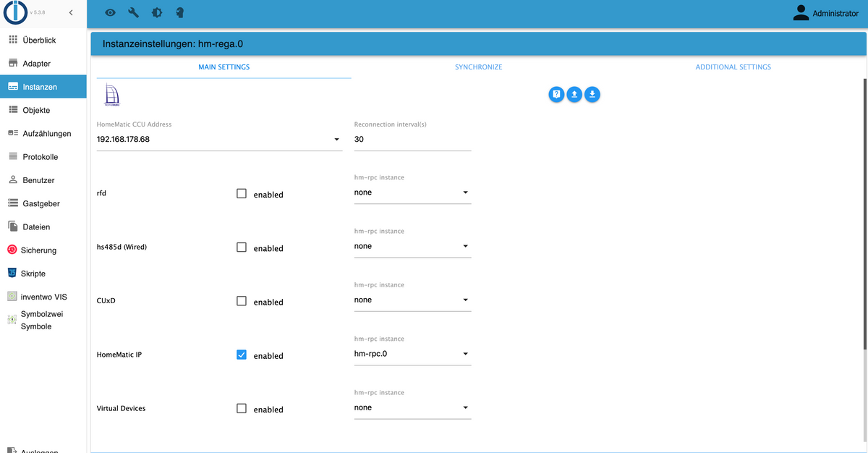Open the CUxD hm-rpc instance dropdown
Viewport: 868px width, 453px height.
[412, 300]
